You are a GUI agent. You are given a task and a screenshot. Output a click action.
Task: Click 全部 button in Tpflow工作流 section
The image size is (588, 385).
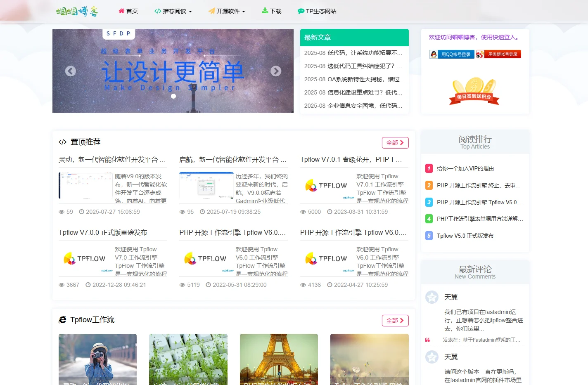point(395,321)
